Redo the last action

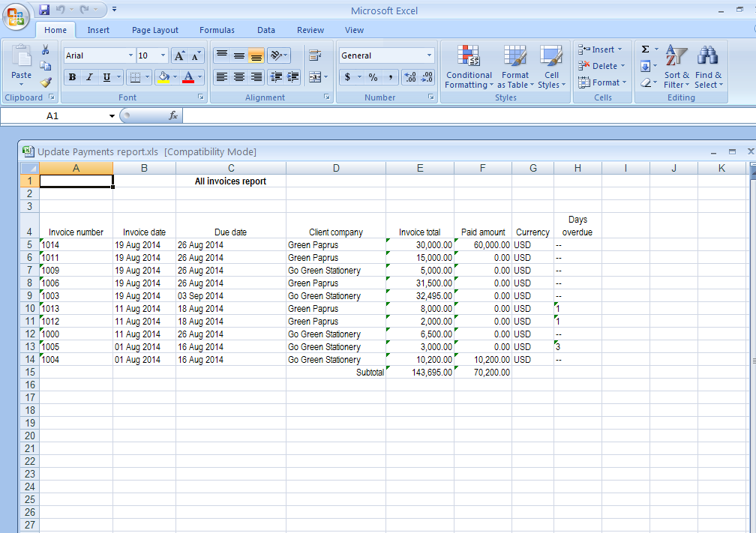click(x=84, y=9)
